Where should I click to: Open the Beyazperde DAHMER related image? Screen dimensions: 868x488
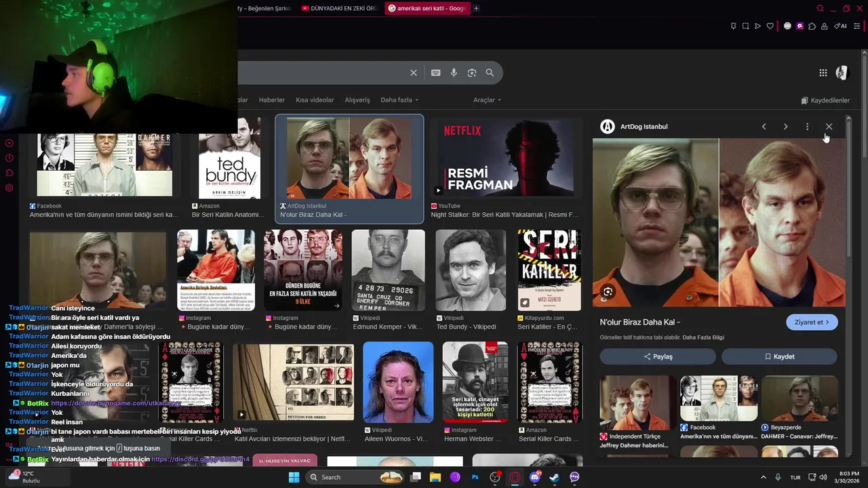pos(800,399)
